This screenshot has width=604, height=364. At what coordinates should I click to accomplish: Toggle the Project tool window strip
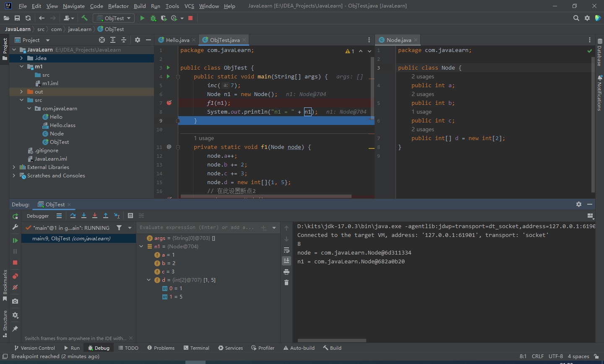(5, 49)
